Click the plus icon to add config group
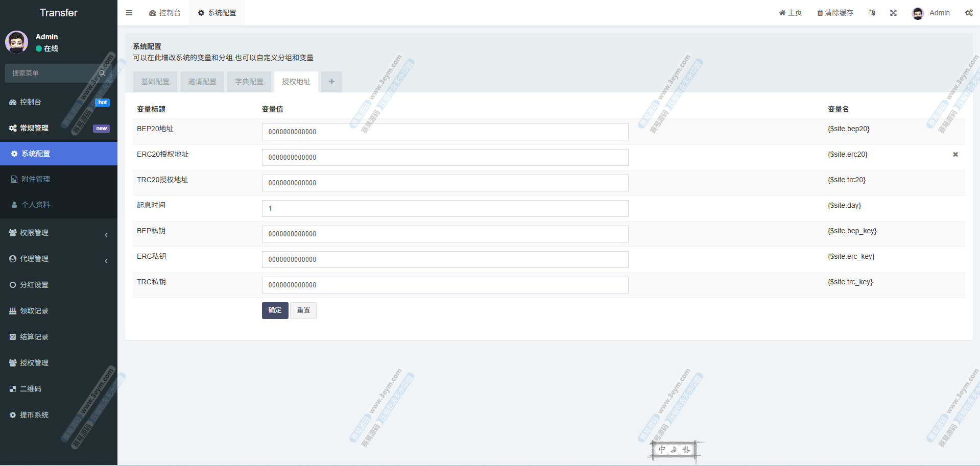980x466 pixels. click(331, 82)
